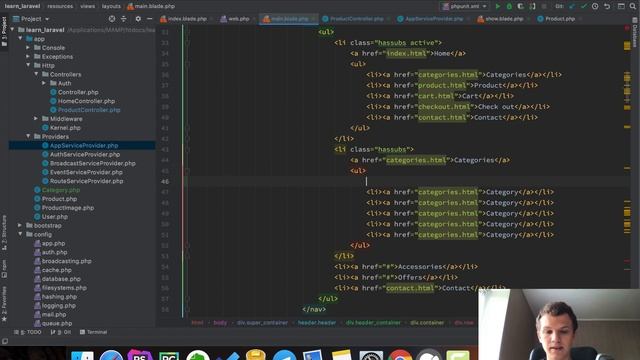Collapse the app folder arrow
Image resolution: width=640 pixels, height=360 pixels.
pyautogui.click(x=20, y=38)
